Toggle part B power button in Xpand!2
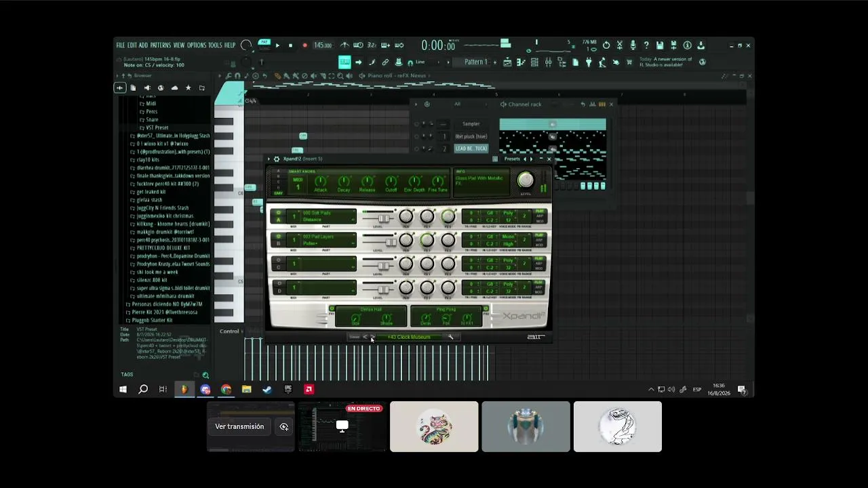 pos(279,237)
